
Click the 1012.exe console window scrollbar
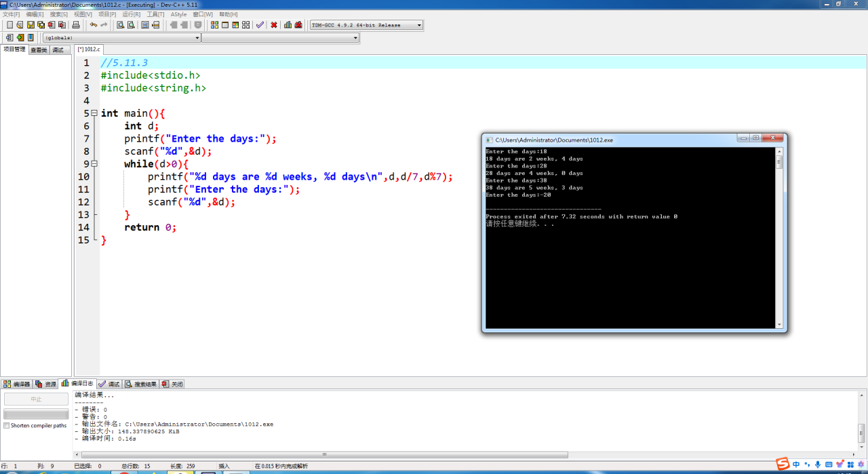(779, 238)
